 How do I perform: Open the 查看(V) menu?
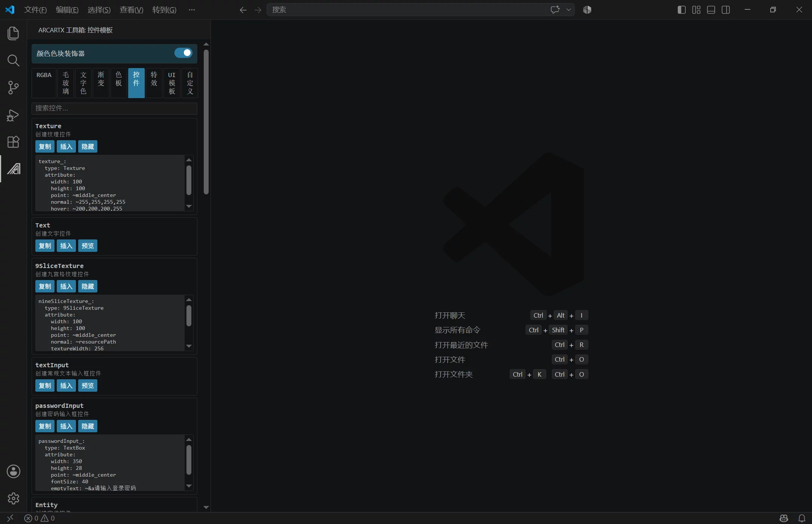click(131, 10)
